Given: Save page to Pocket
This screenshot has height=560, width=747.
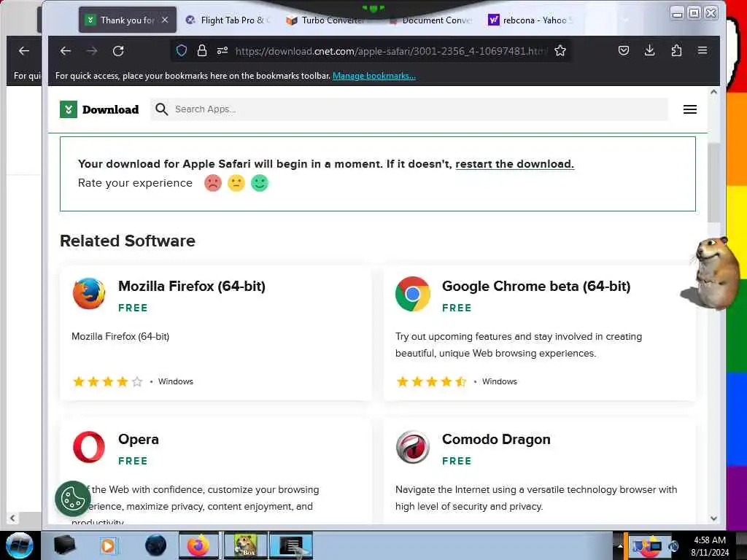Looking at the screenshot, I should click(x=624, y=50).
